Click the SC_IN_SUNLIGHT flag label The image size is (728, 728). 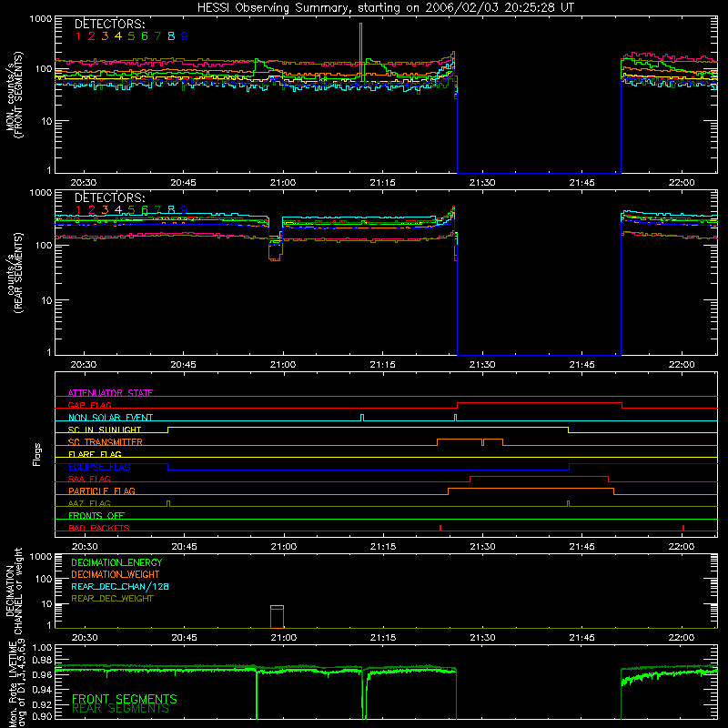click(x=105, y=430)
